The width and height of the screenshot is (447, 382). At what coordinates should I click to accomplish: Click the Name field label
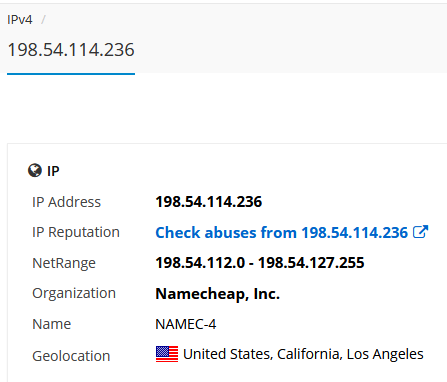51,324
